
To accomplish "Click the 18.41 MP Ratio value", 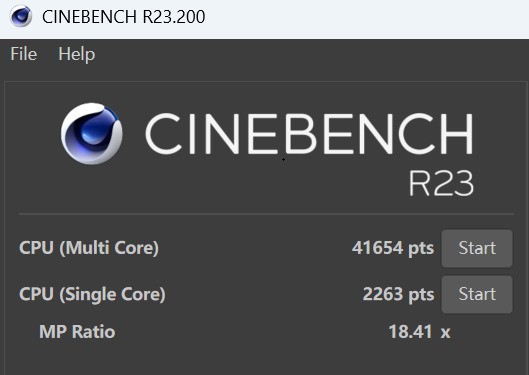I will [410, 331].
